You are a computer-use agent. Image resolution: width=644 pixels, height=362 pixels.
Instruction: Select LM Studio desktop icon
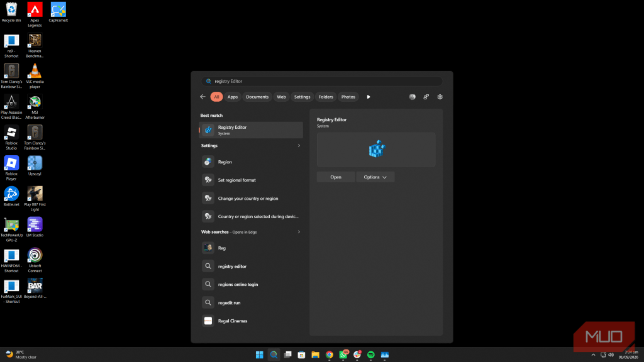pos(35,227)
